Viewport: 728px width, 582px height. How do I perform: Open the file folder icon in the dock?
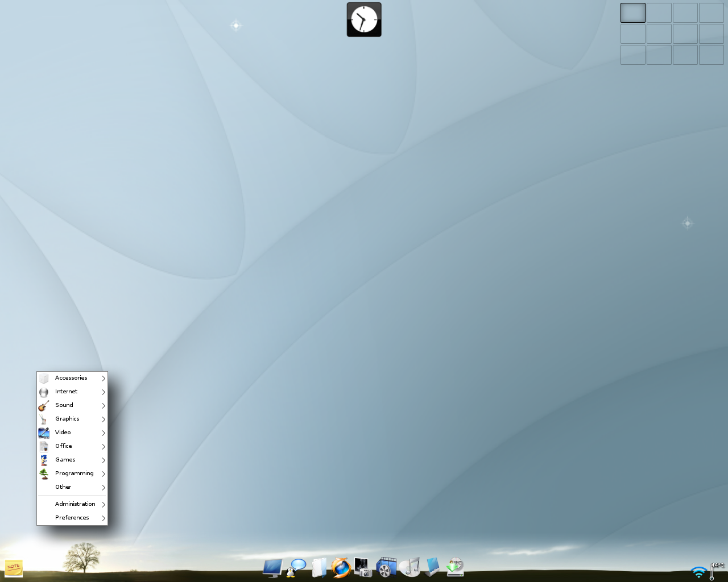pyautogui.click(x=319, y=568)
